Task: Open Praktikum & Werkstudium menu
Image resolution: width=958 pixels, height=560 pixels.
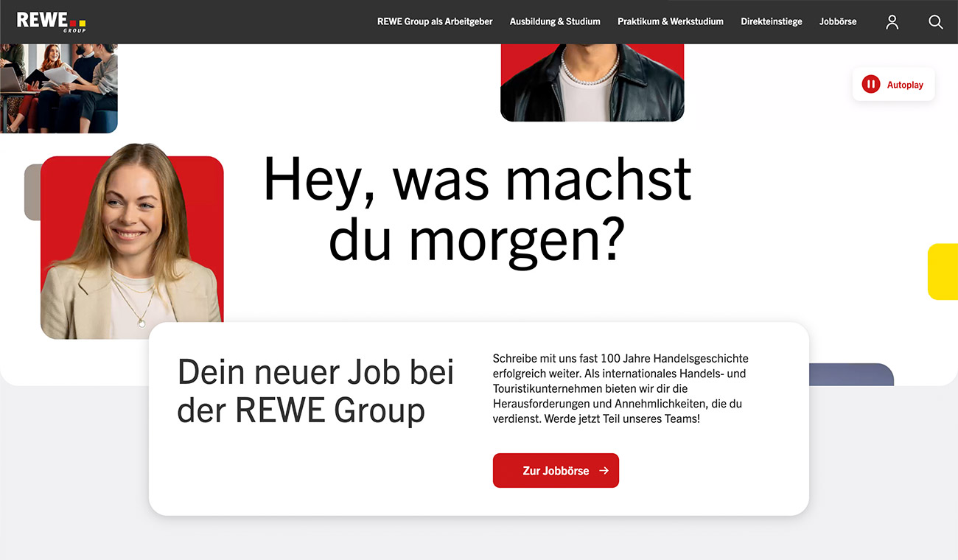Action: click(671, 22)
